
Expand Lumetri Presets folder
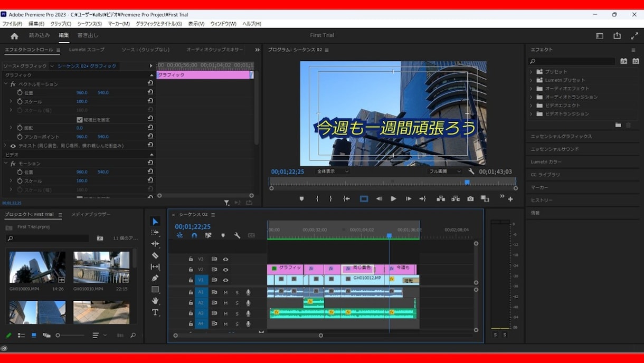(x=531, y=80)
